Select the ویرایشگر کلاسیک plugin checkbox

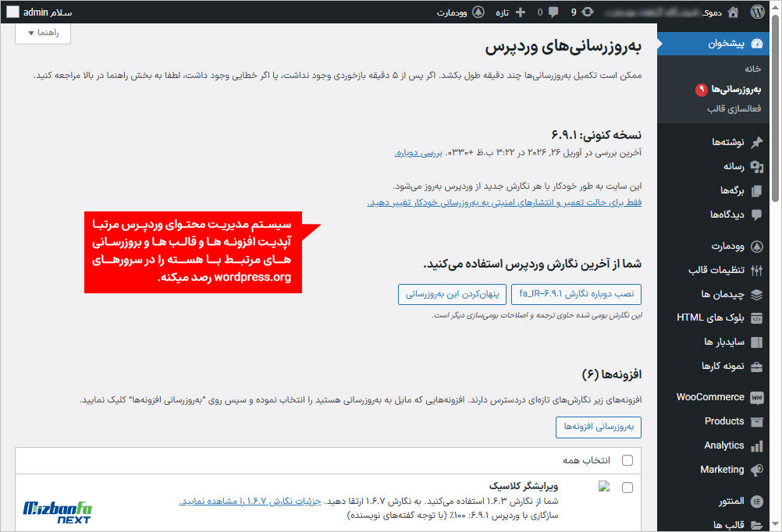point(628,487)
